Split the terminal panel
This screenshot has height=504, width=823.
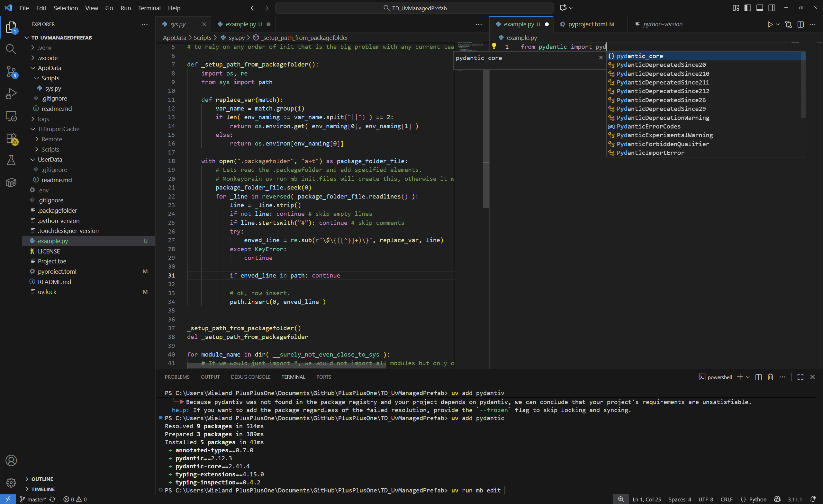click(x=758, y=377)
